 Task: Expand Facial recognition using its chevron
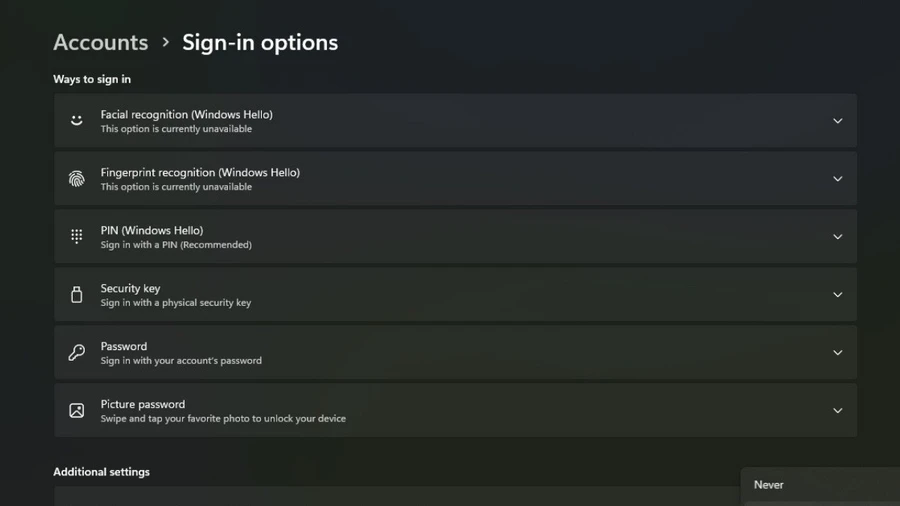point(837,121)
